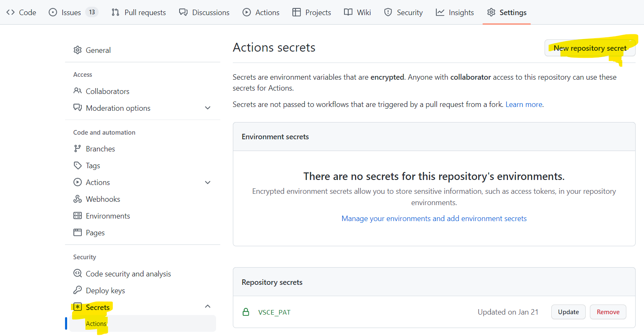
Task: Click the Issues count badge 13
Action: [92, 12]
